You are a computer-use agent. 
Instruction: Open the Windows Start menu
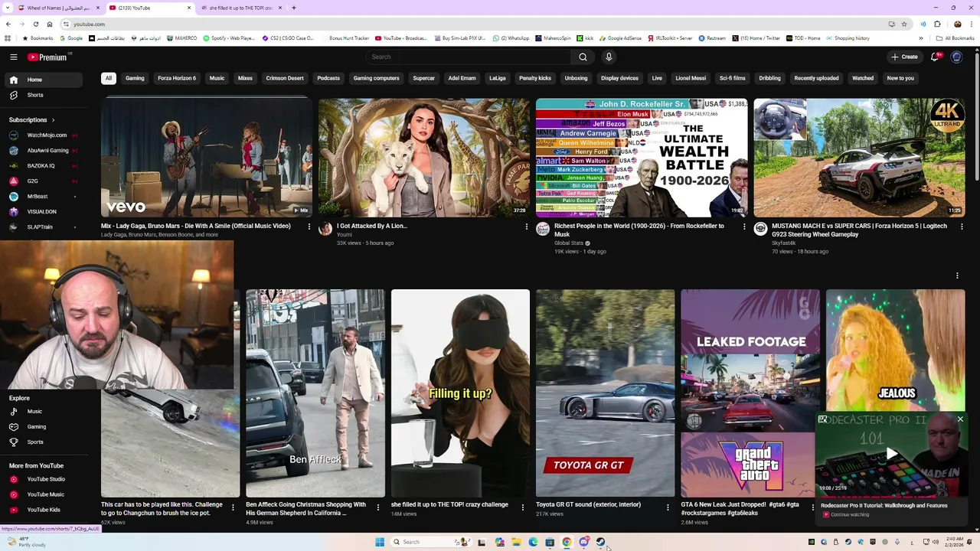(x=380, y=542)
